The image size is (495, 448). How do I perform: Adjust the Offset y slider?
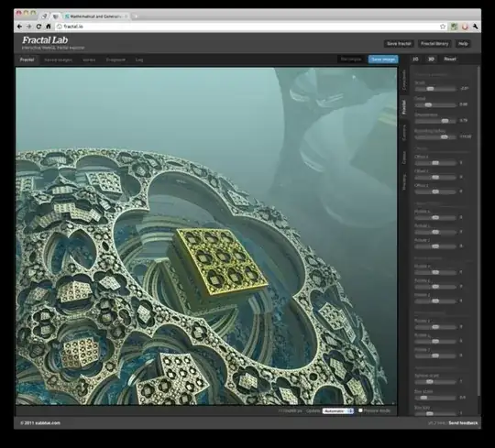[x=435, y=178]
